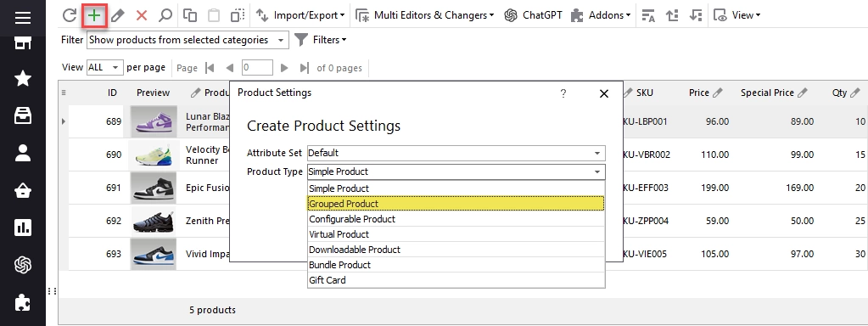Click black sneaker thumbnail, product 692

(x=154, y=221)
